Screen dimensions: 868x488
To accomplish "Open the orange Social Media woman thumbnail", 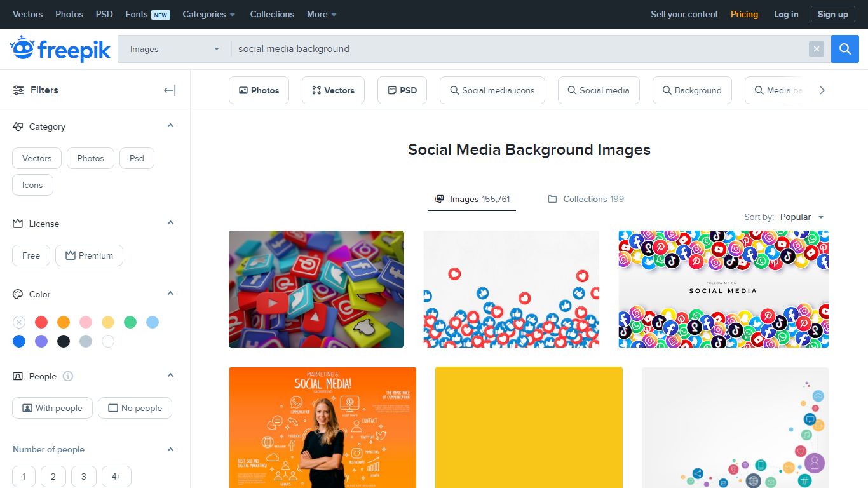I will tap(323, 428).
